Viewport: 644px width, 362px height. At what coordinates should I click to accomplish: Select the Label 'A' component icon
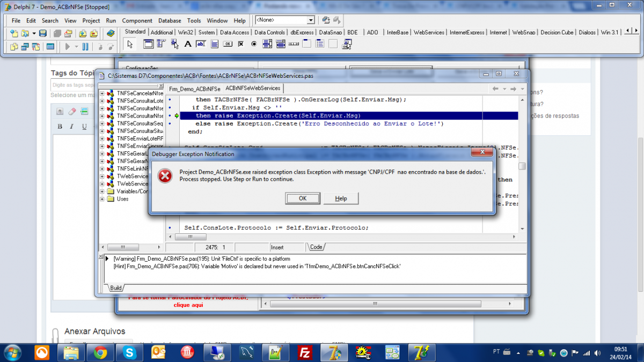click(x=188, y=44)
